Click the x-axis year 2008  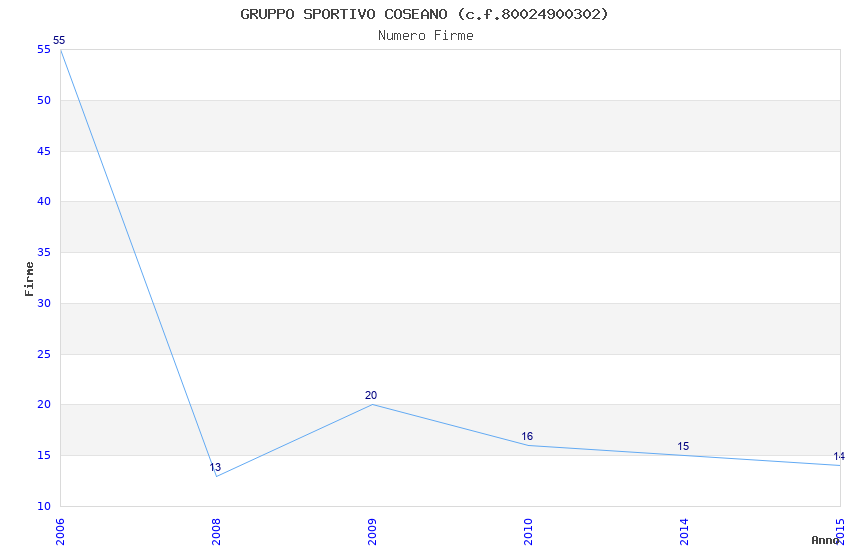(216, 532)
